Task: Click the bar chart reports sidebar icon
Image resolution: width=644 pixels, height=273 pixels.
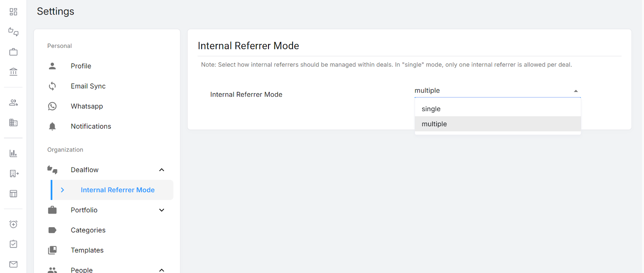Action: coord(13,153)
